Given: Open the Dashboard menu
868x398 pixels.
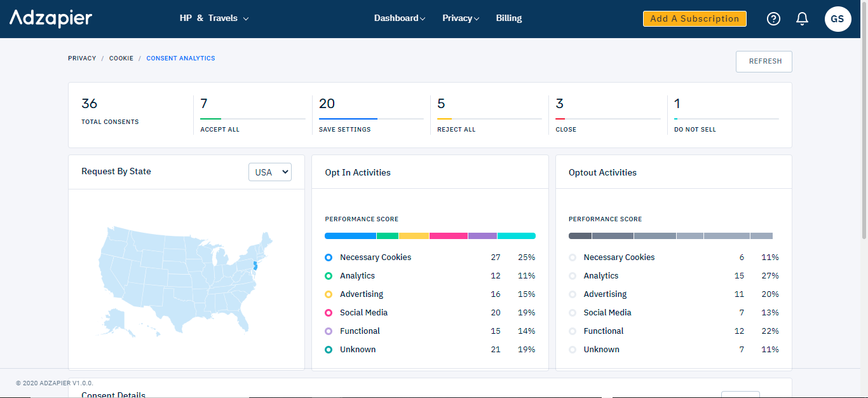Looking at the screenshot, I should tap(399, 18).
